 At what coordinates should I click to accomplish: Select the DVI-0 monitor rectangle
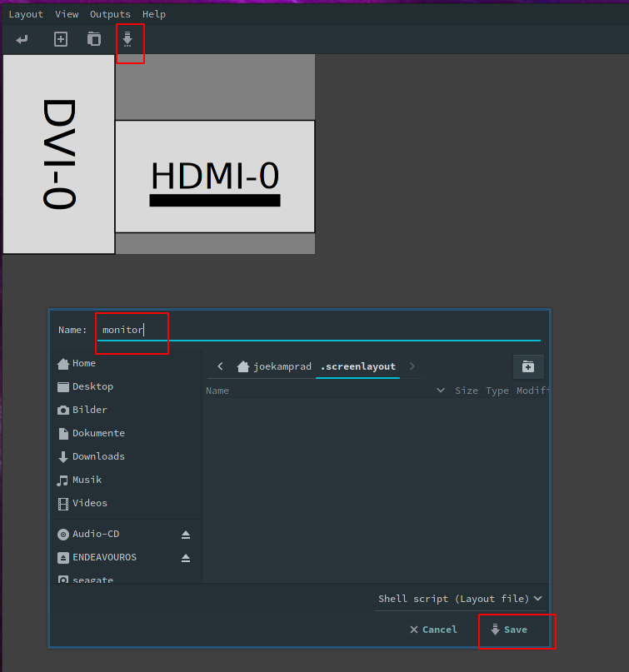point(58,154)
